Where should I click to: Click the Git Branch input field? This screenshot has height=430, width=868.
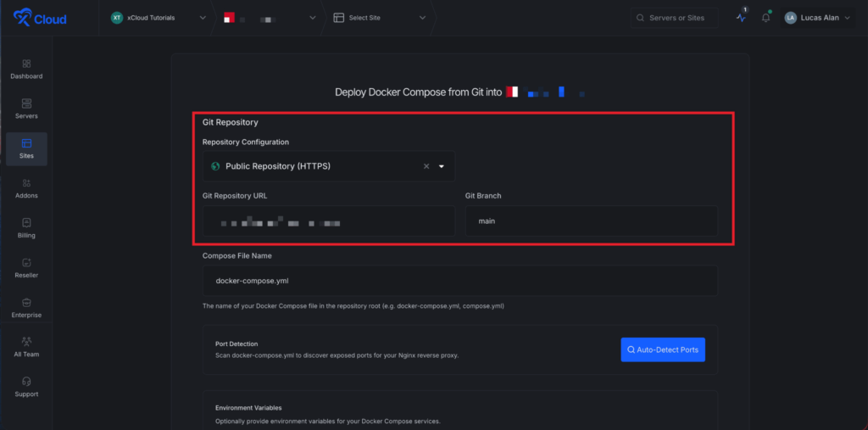pyautogui.click(x=591, y=221)
